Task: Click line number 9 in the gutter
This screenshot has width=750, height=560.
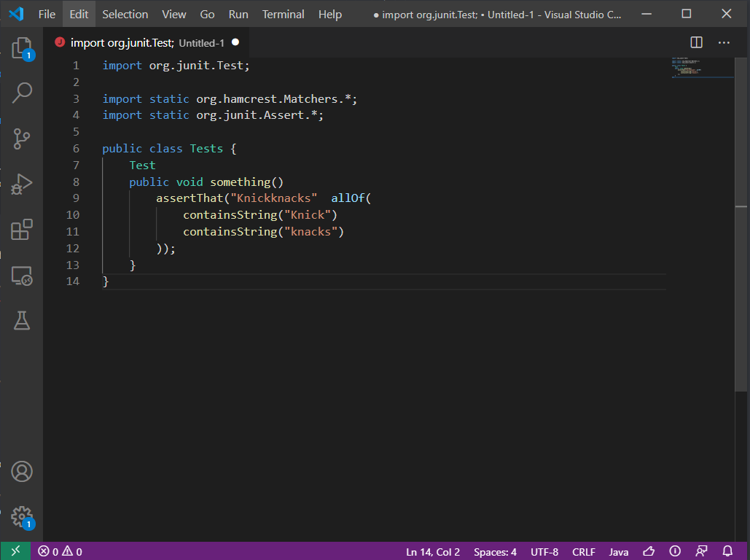Action: 76,198
